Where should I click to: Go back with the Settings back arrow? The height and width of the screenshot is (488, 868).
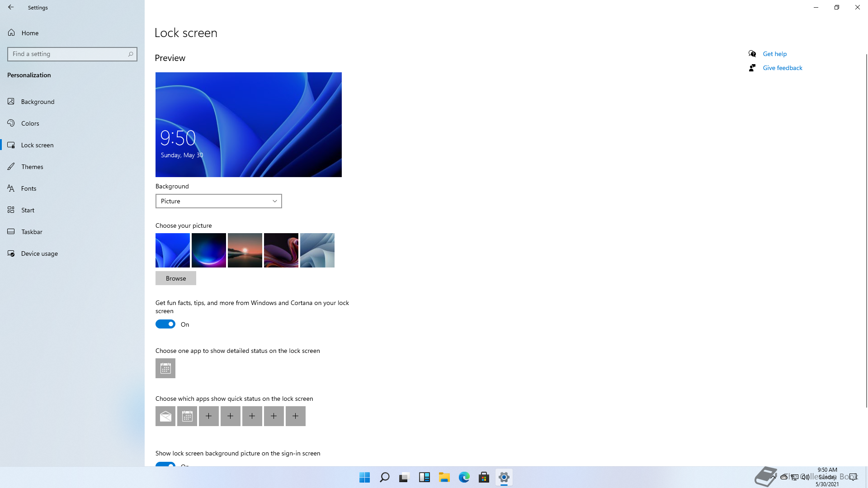click(11, 7)
